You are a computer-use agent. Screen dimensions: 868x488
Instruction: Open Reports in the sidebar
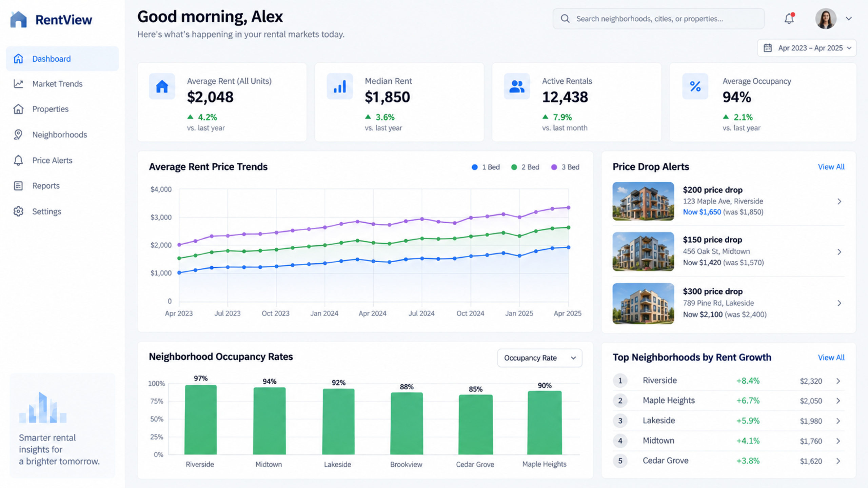[x=62, y=186]
